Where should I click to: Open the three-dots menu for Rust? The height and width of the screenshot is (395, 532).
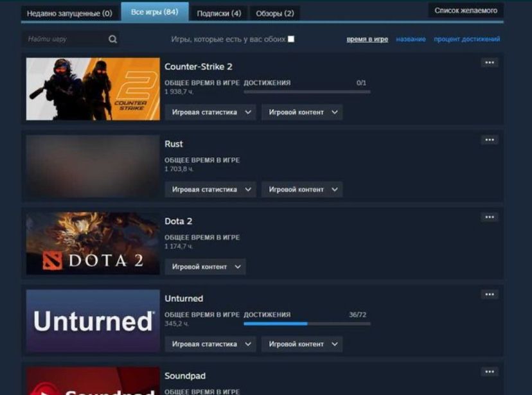[489, 139]
